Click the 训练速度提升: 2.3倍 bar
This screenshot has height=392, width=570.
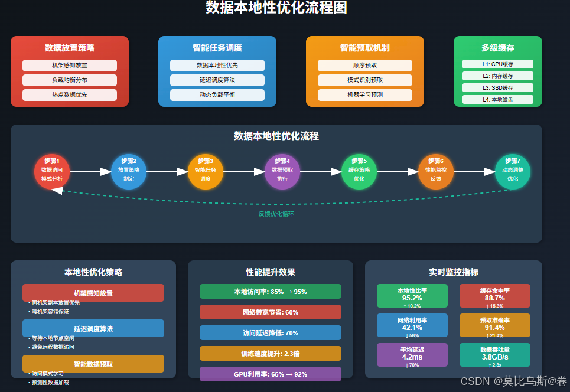271,354
